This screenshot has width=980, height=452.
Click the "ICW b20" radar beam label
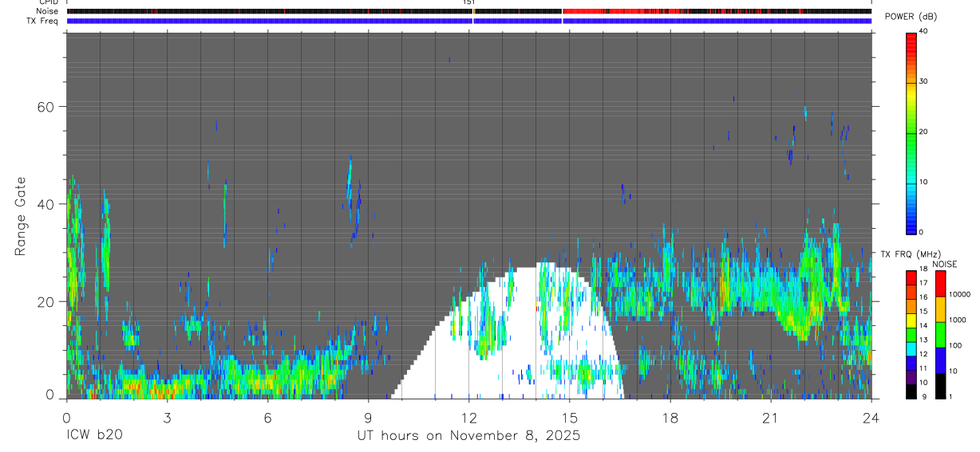94,435
